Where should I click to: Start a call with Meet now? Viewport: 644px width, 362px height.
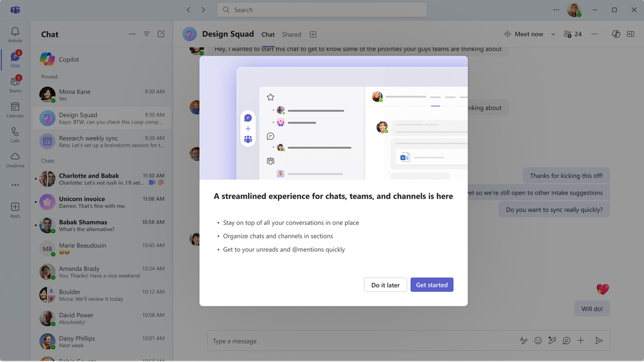[x=524, y=34]
